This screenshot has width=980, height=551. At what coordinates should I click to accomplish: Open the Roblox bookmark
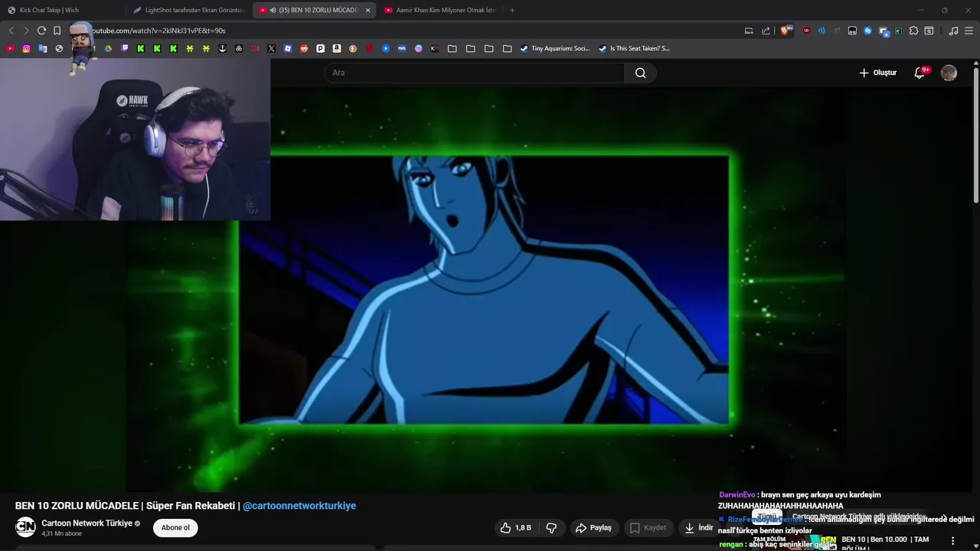click(287, 48)
